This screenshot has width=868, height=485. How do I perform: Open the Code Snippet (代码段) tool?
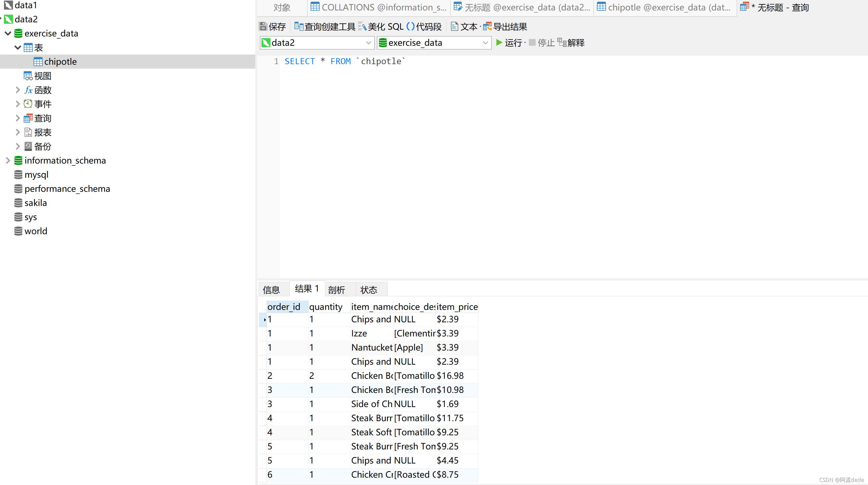coord(410,26)
